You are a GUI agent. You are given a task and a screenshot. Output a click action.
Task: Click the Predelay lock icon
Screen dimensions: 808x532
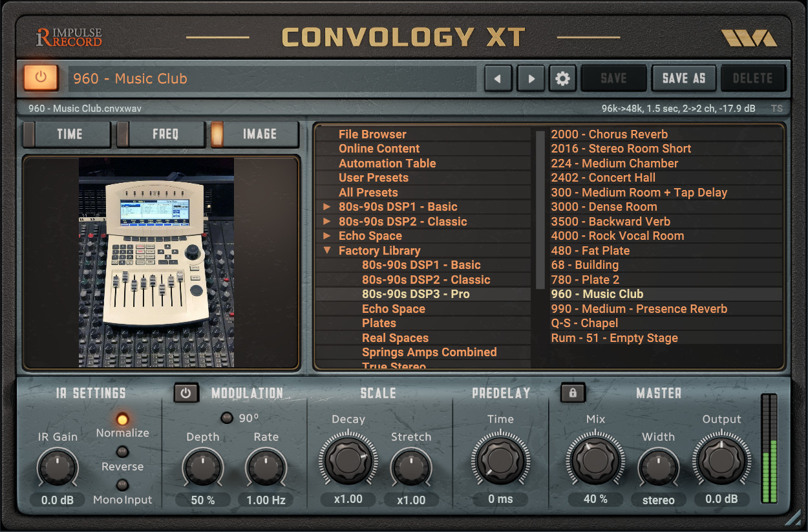point(573,392)
